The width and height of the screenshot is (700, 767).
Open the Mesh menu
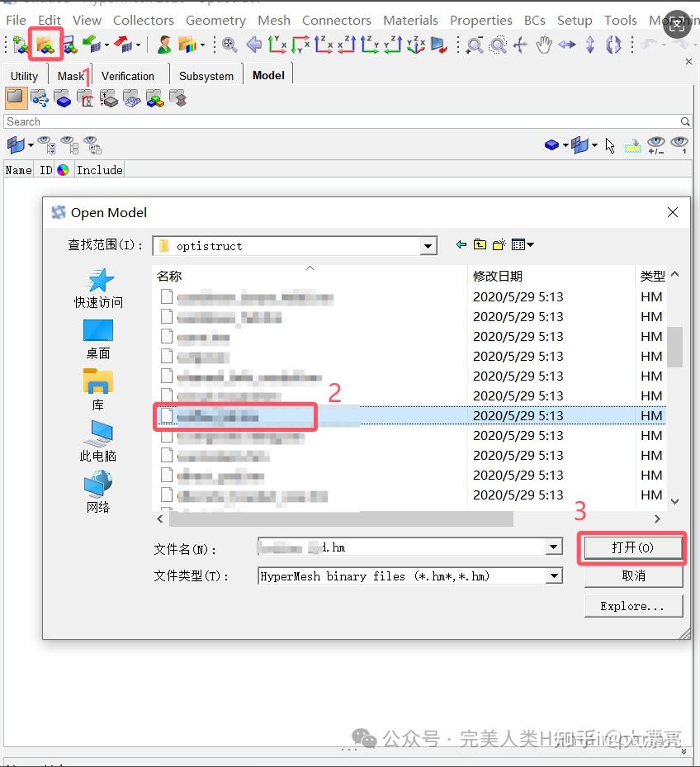point(274,20)
